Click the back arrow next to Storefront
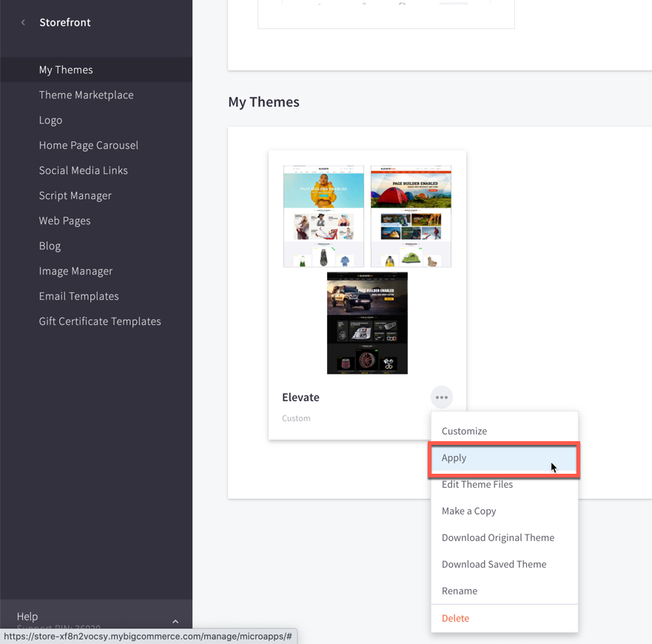652x644 pixels. (23, 22)
